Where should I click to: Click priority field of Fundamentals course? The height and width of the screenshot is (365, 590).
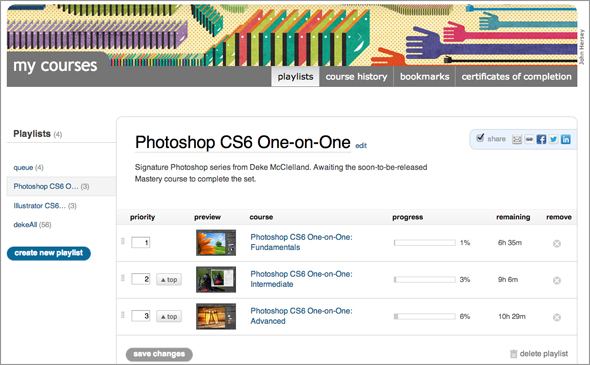[141, 242]
